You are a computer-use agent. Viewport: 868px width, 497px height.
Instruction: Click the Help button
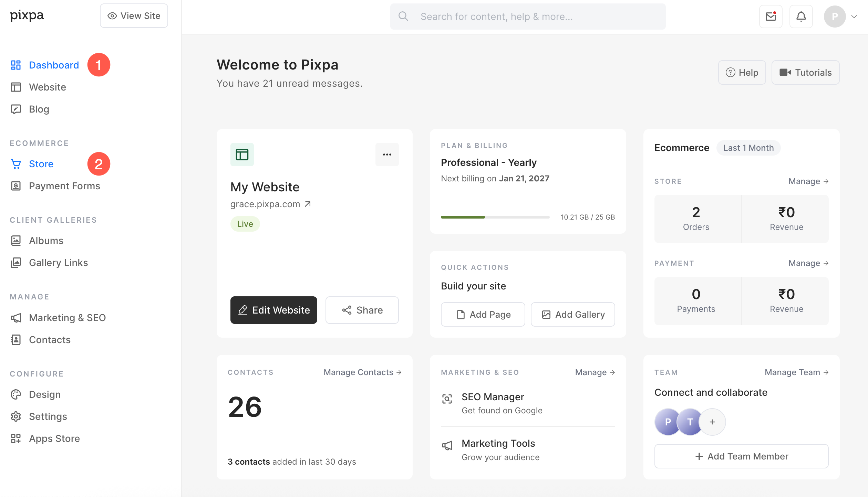742,72
